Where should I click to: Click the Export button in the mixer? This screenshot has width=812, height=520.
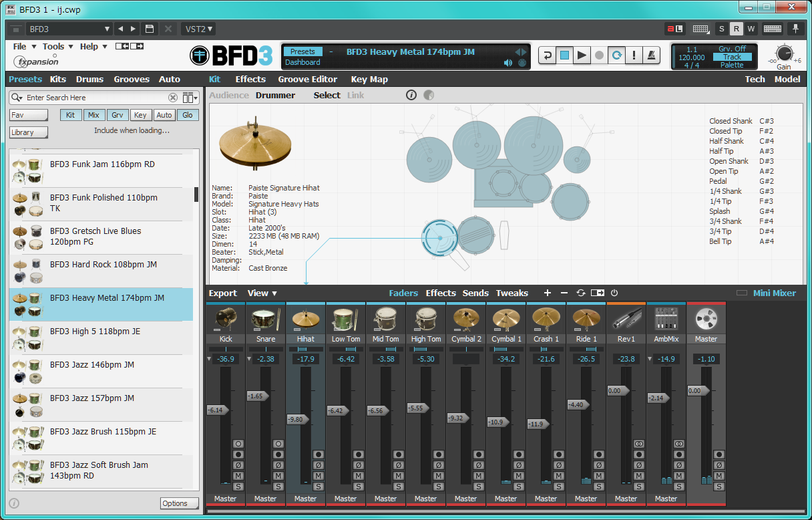tap(222, 293)
